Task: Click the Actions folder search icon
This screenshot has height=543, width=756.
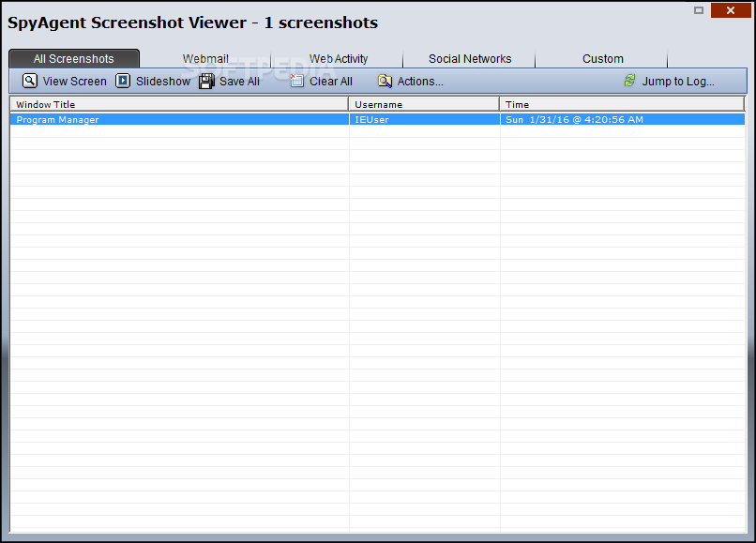Action: tap(385, 81)
